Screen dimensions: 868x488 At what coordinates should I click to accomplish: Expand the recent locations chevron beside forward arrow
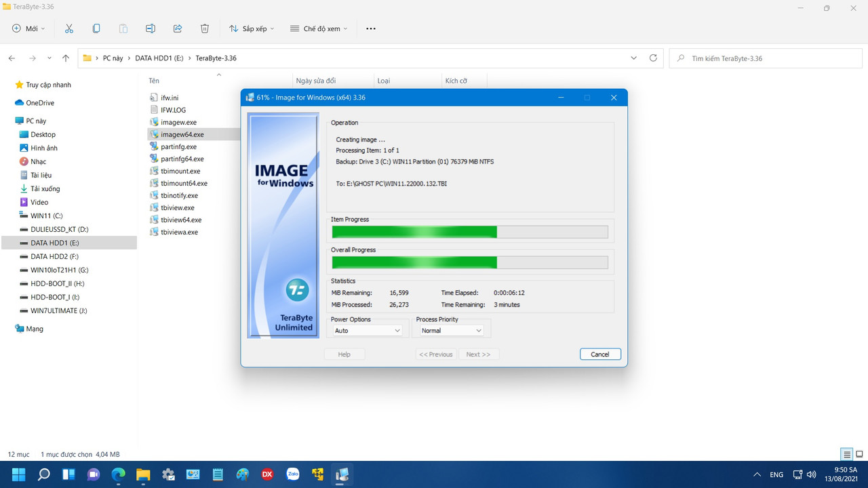(50, 58)
